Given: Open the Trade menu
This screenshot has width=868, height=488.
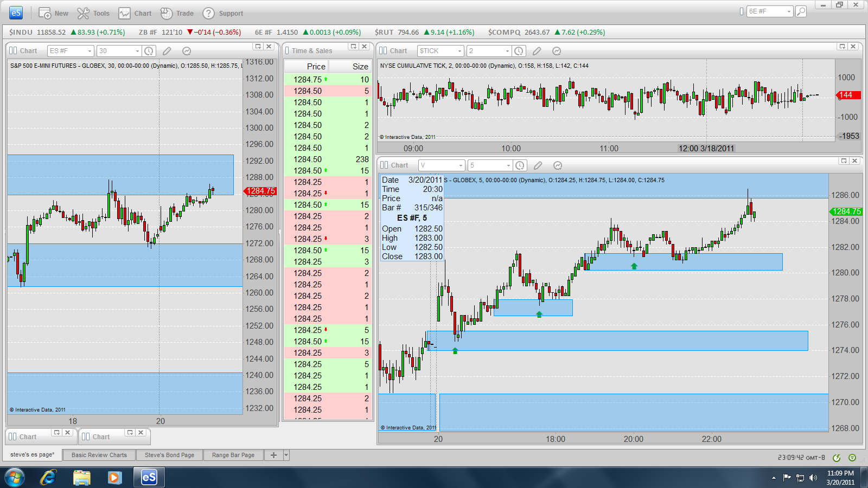Looking at the screenshot, I should [177, 13].
